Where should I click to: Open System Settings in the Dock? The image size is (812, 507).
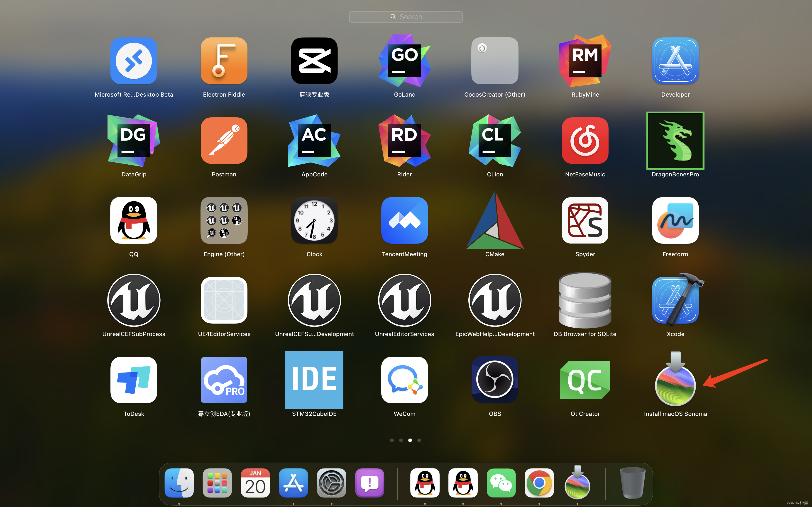[331, 483]
